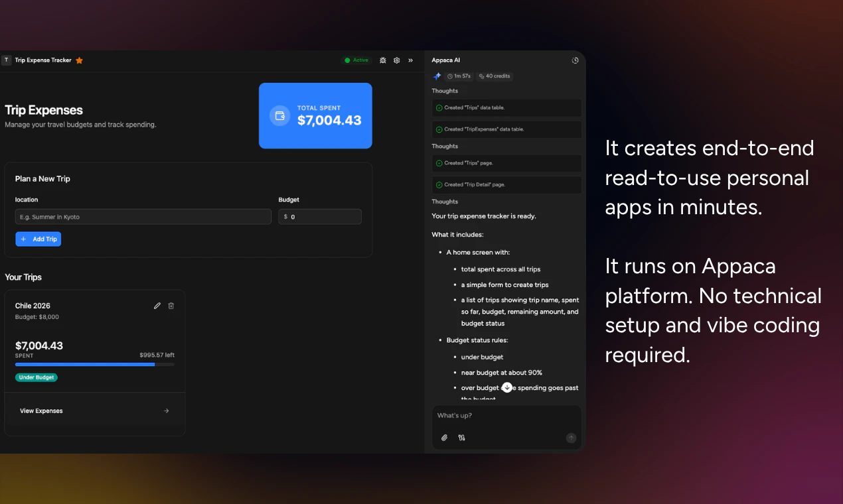Toggle the favorite star next to Trip Expense Tracker
This screenshot has height=504, width=843.
click(x=79, y=60)
